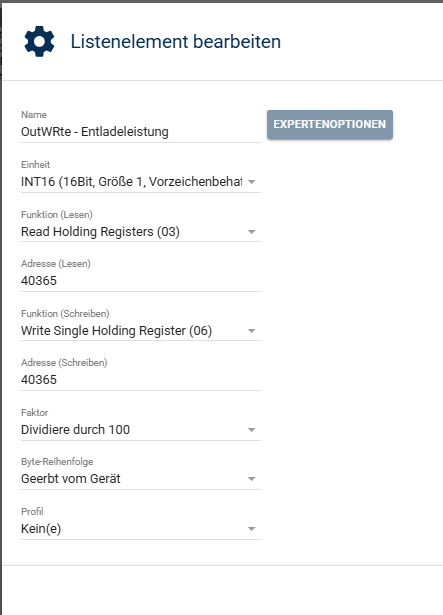Click the Name field containing OutWRte - Entladeleistung
This screenshot has height=615, width=443.
click(x=141, y=132)
